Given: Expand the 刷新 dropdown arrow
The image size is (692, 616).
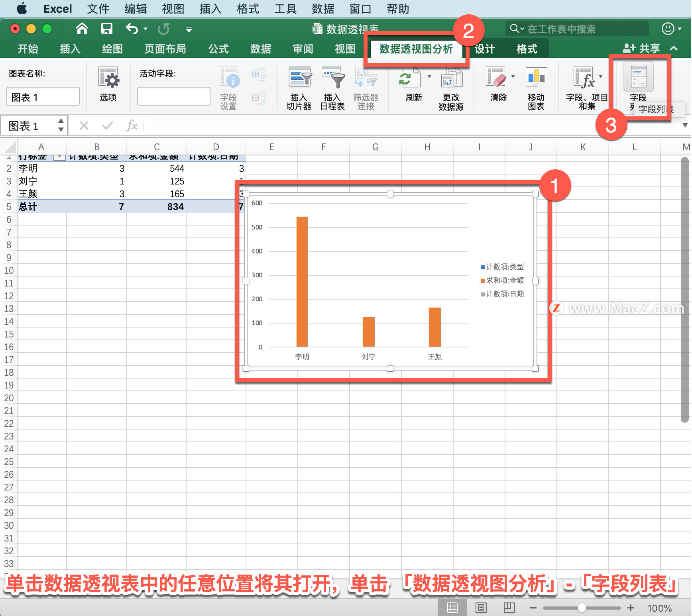Looking at the screenshot, I should tap(429, 76).
